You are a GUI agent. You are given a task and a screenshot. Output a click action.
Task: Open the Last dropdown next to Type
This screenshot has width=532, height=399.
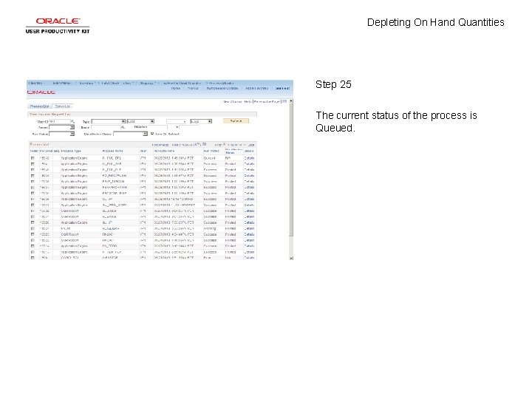tap(140, 121)
